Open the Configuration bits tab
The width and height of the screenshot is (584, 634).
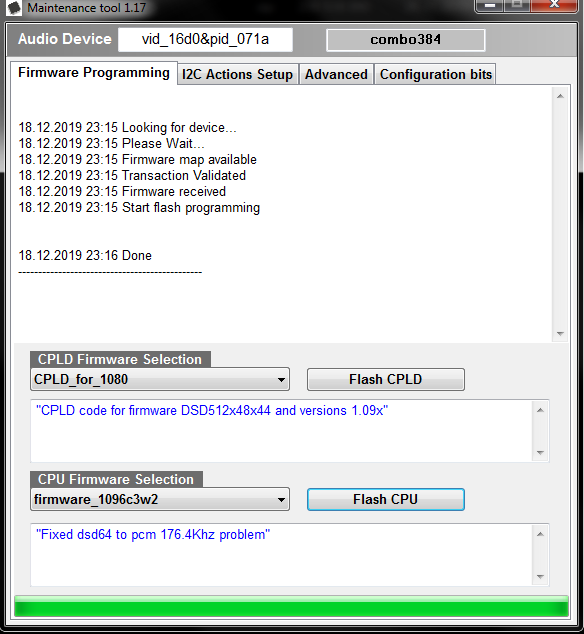436,74
